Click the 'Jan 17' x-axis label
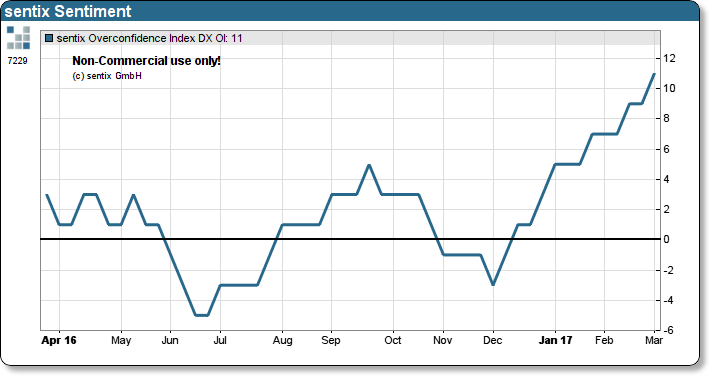The width and height of the screenshot is (710, 376). pyautogui.click(x=556, y=340)
